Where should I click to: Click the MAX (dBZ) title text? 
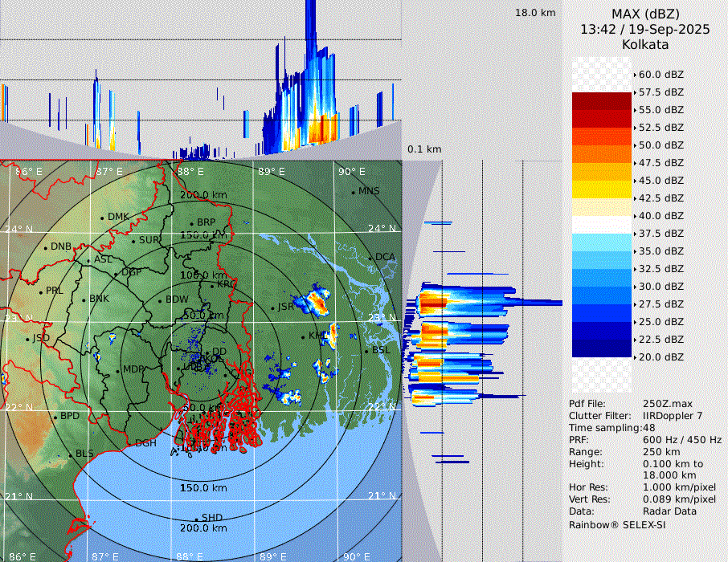click(644, 14)
